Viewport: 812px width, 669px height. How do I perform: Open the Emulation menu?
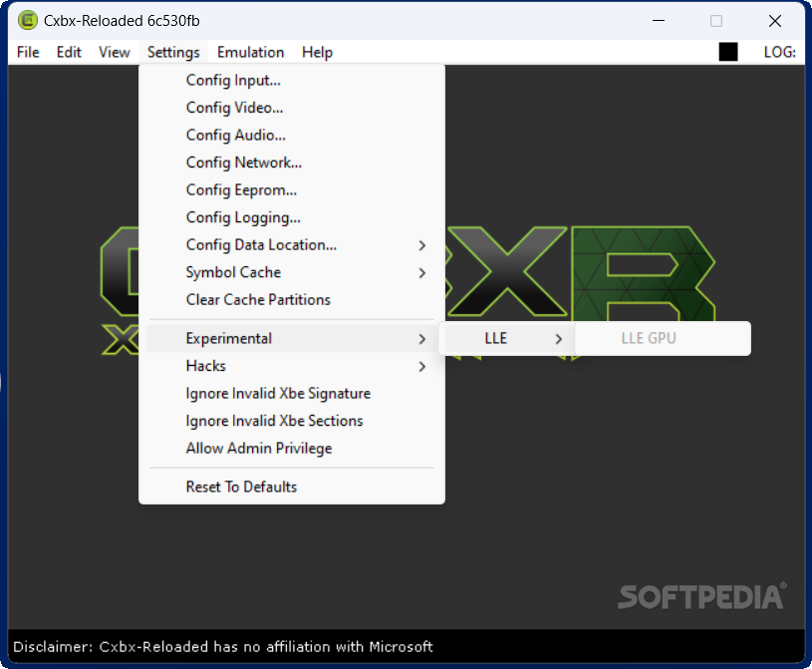pyautogui.click(x=251, y=52)
